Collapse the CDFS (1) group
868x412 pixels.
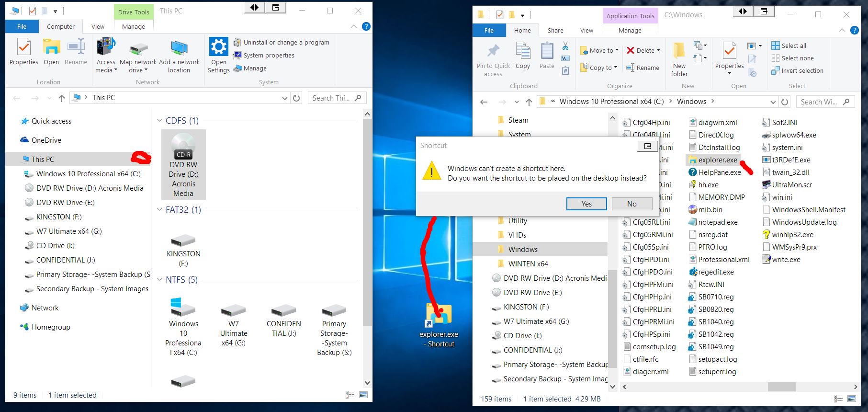[x=160, y=121]
